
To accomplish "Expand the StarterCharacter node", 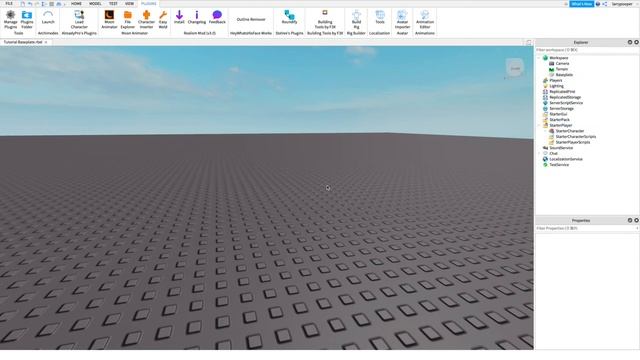I will pyautogui.click(x=545, y=131).
